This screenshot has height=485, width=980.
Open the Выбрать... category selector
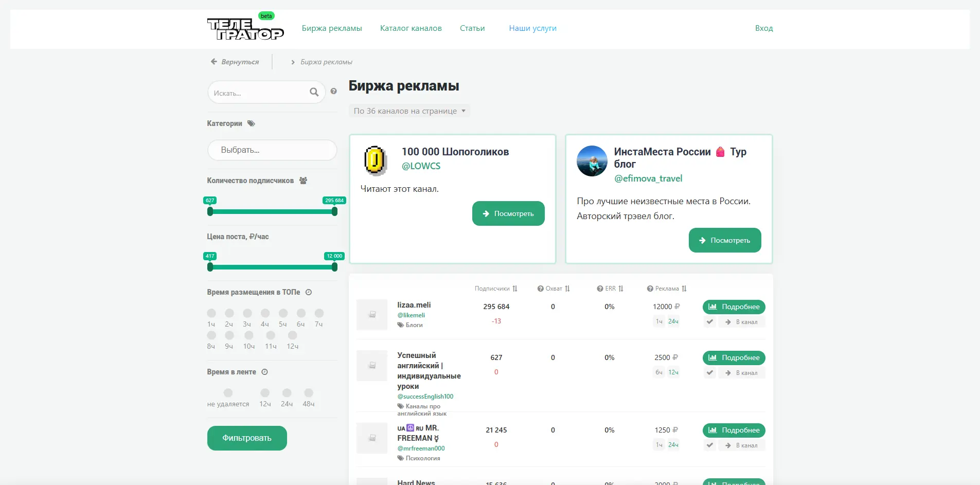tap(272, 150)
